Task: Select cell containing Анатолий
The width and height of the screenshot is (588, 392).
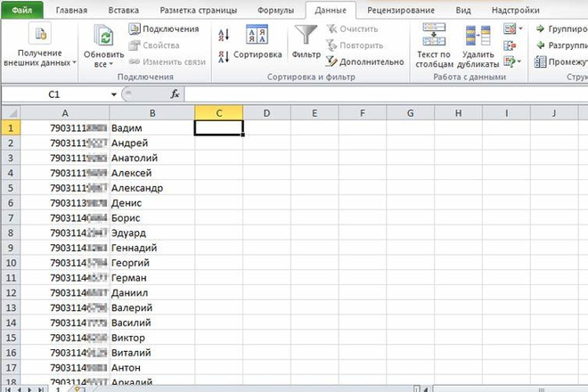Action: [x=152, y=158]
